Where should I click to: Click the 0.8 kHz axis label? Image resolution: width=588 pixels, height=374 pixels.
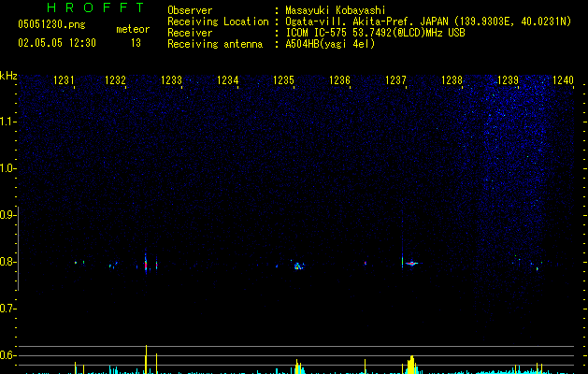tap(7, 262)
